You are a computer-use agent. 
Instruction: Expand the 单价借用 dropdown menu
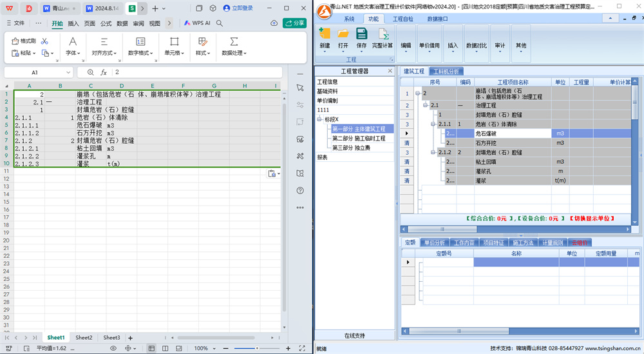click(430, 46)
